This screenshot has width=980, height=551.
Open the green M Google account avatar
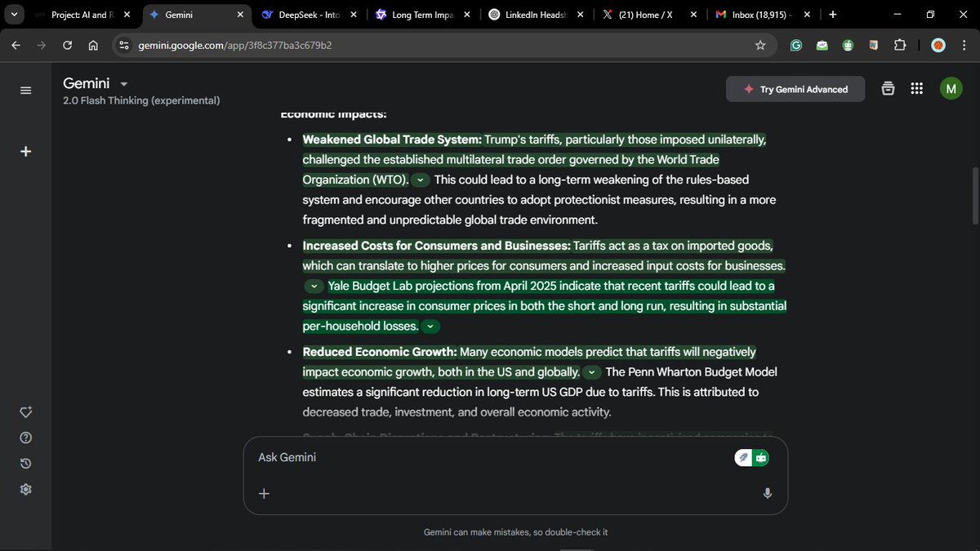pyautogui.click(x=951, y=89)
